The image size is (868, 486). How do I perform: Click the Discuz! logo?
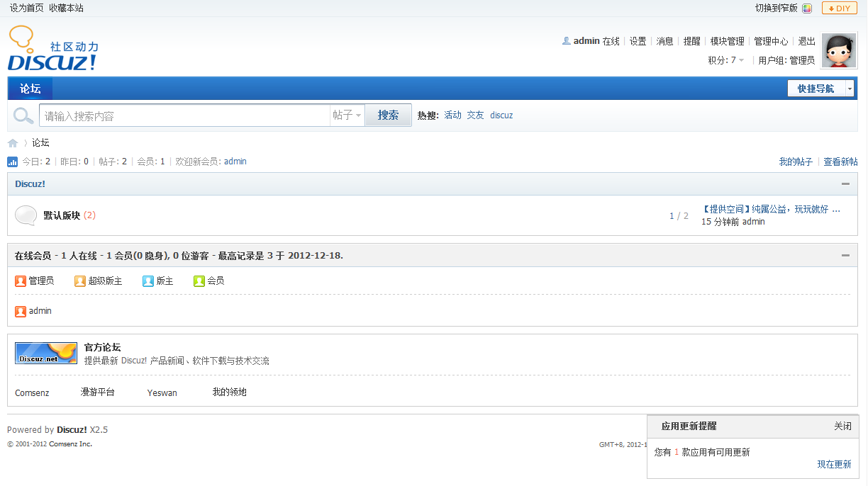point(53,48)
